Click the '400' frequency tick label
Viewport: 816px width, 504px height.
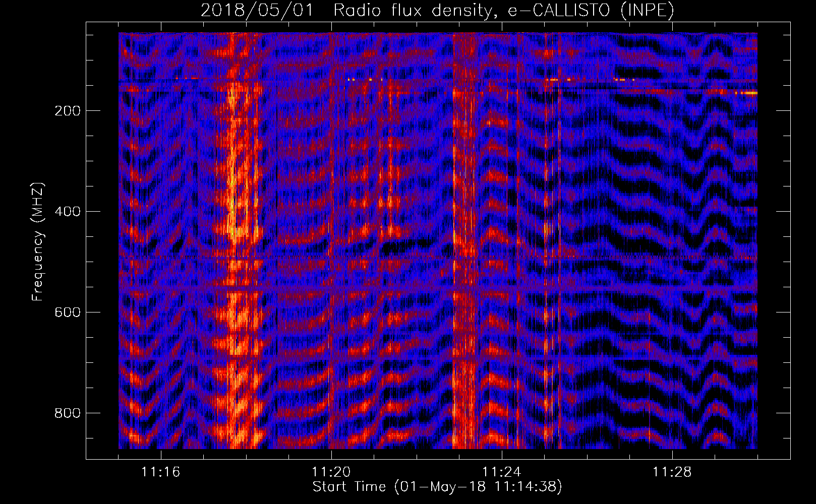[68, 212]
